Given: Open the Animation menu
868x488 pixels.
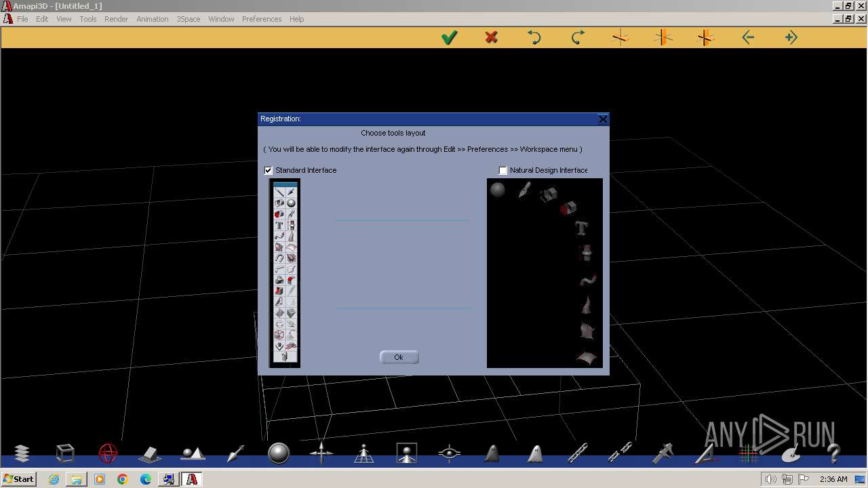Looking at the screenshot, I should coord(152,19).
